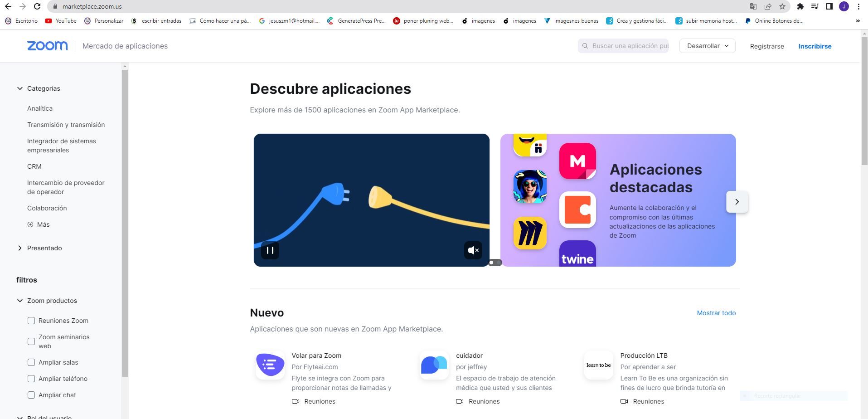Image resolution: width=868 pixels, height=419 pixels.
Task: Select Integrador de sistemas empresariales category
Action: (62, 146)
